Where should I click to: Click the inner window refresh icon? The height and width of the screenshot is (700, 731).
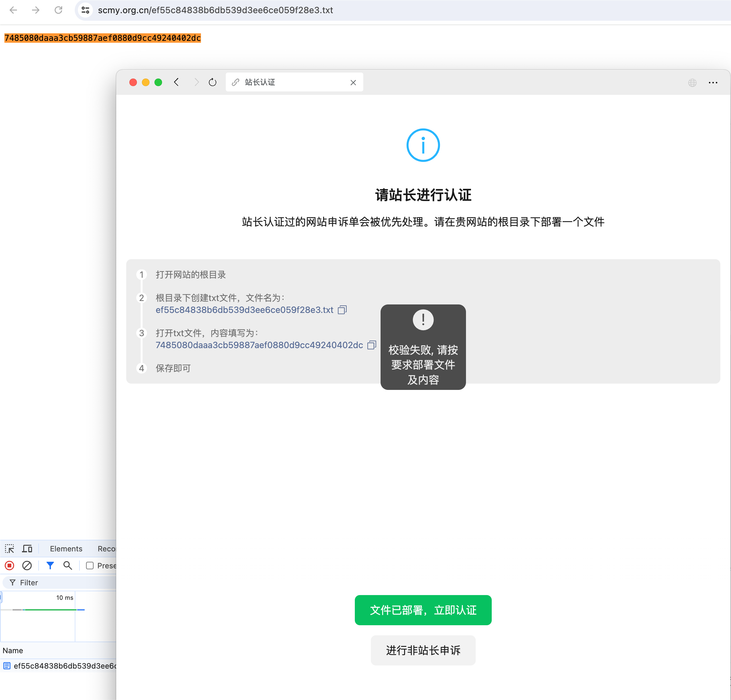point(213,82)
